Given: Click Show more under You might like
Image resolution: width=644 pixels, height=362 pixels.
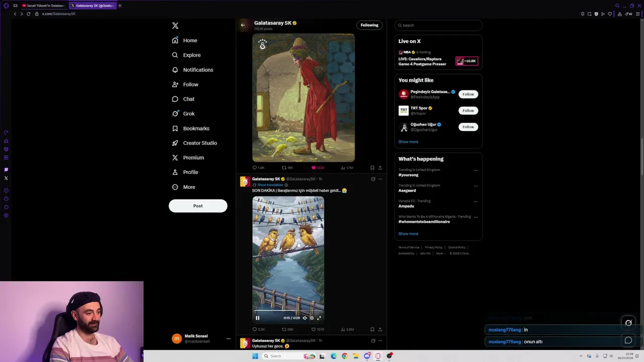Looking at the screenshot, I should tap(408, 142).
